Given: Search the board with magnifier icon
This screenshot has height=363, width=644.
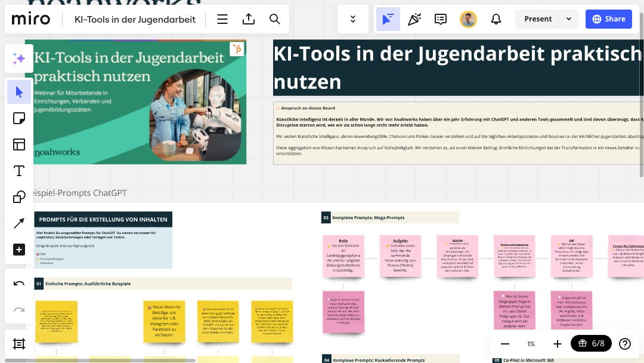Looking at the screenshot, I should pos(275,19).
